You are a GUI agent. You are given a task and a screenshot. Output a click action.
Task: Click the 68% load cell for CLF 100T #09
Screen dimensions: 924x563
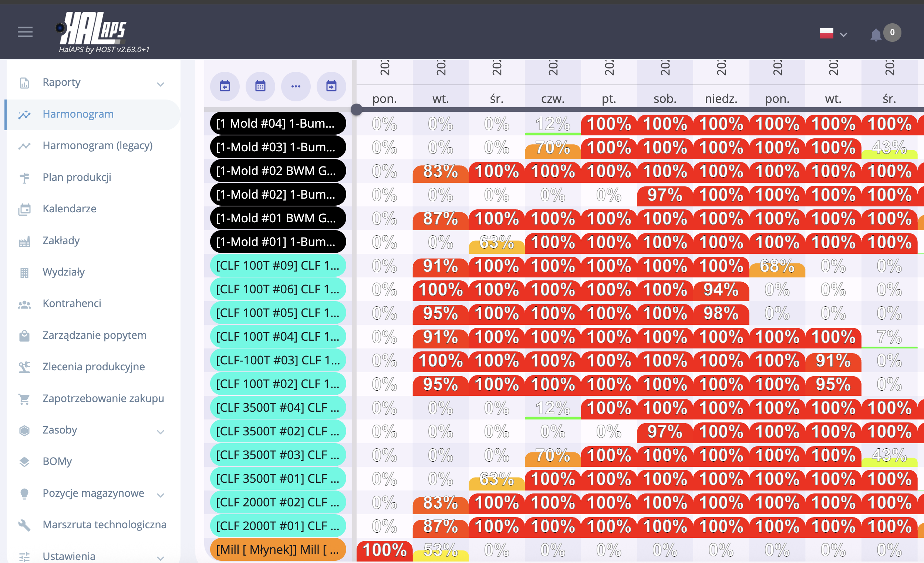pos(777,266)
